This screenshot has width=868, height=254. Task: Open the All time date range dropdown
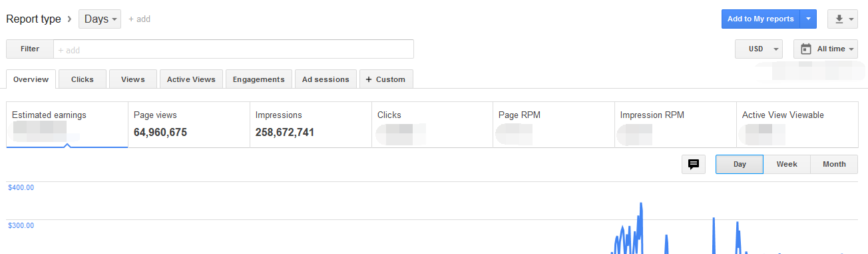pos(825,49)
